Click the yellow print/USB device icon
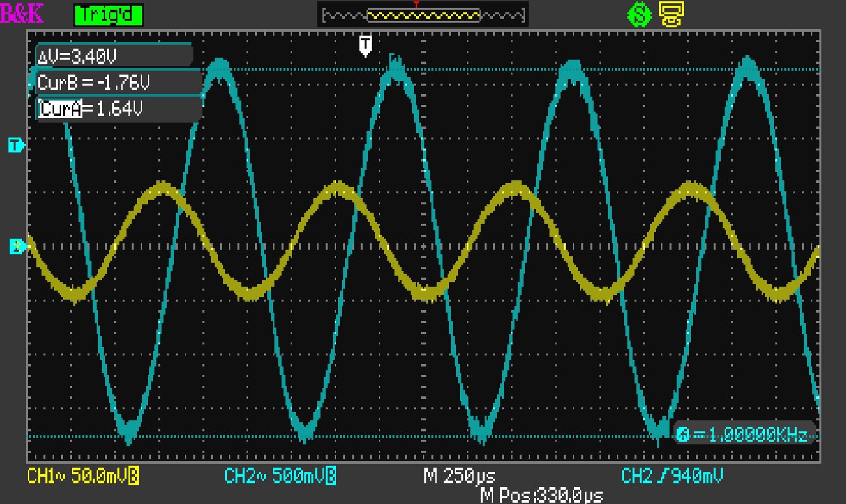 click(x=671, y=14)
